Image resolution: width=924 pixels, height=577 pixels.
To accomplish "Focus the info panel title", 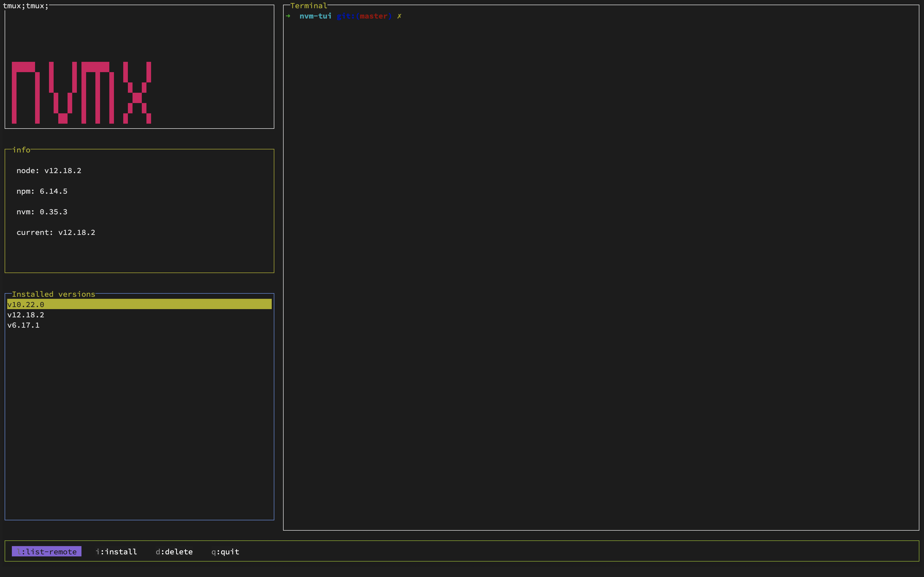I will click(x=21, y=150).
